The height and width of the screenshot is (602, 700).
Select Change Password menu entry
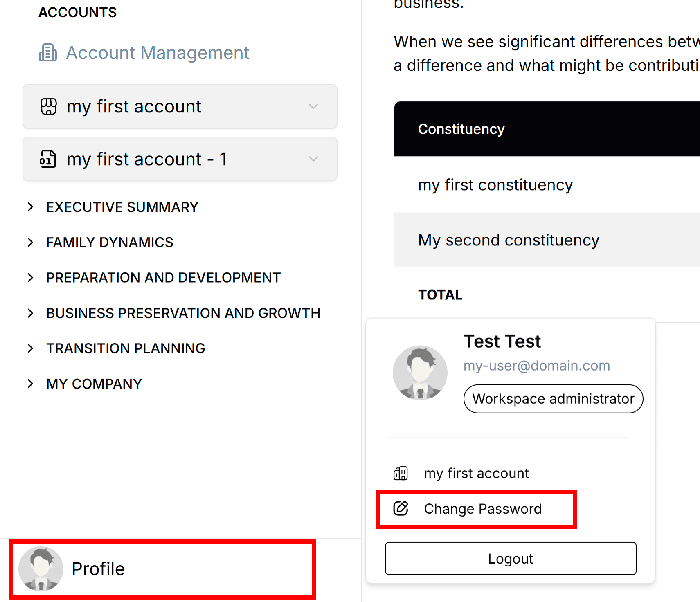(x=483, y=509)
